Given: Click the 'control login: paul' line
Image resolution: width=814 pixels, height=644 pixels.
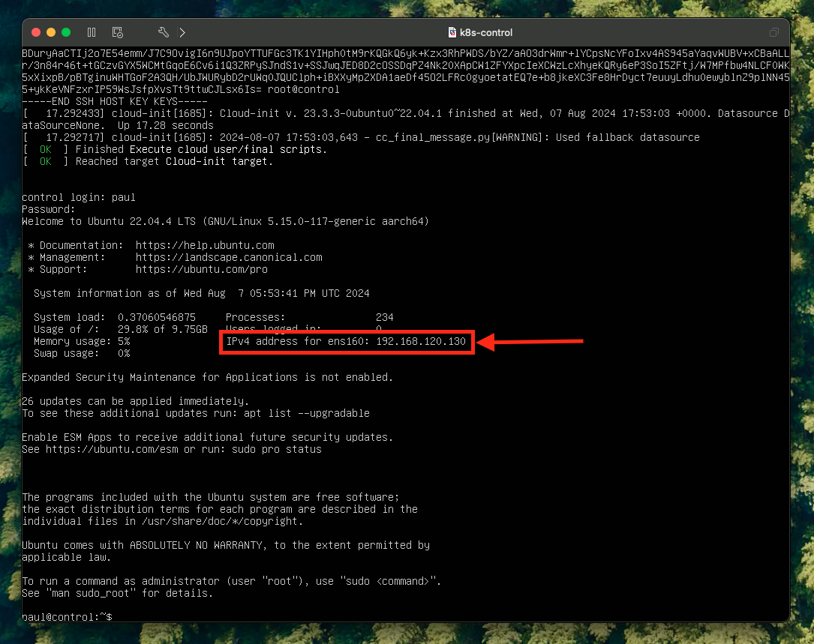Looking at the screenshot, I should [x=79, y=197].
